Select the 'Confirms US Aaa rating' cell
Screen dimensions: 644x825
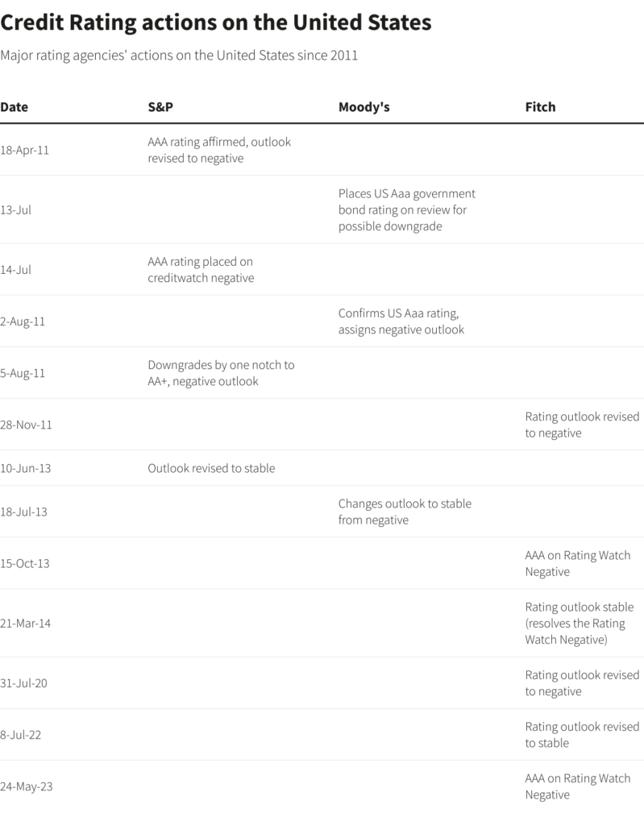(401, 321)
